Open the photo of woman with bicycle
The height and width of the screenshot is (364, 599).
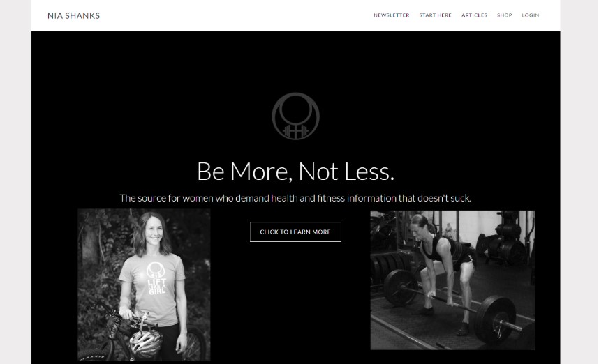tap(144, 285)
